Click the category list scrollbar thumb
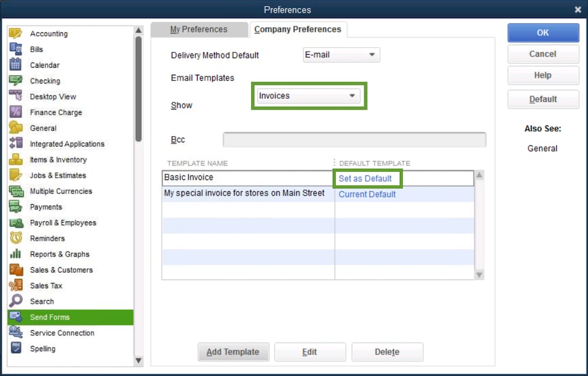588x376 pixels. (x=139, y=89)
